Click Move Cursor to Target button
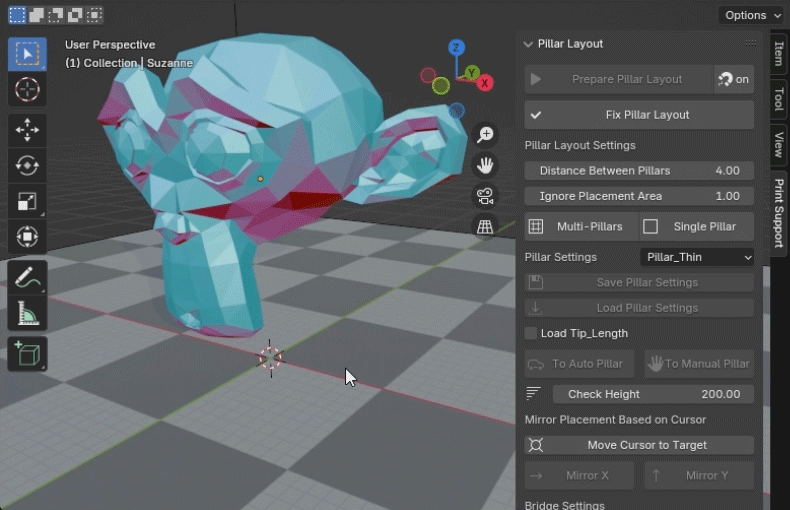 click(639, 445)
